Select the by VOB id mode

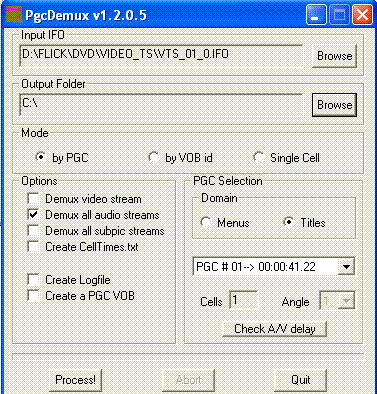click(154, 157)
